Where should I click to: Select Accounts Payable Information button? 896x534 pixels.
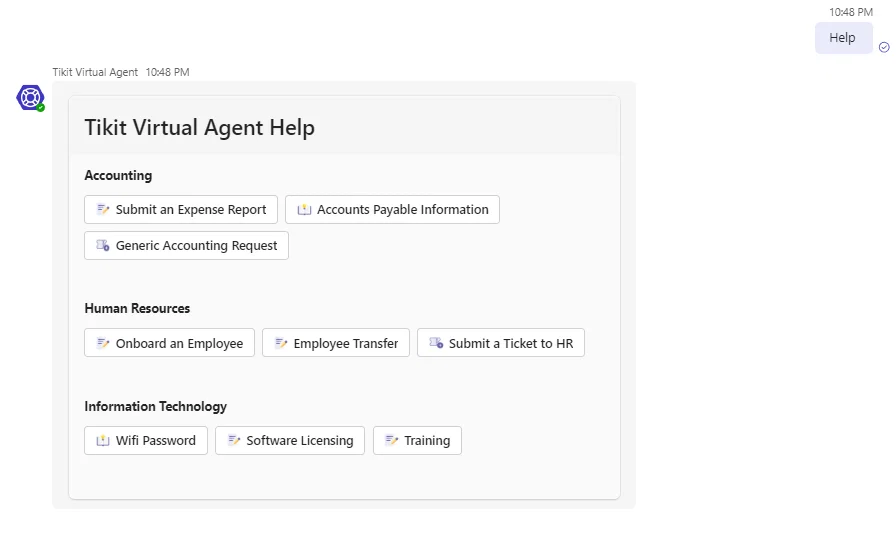[x=393, y=209]
